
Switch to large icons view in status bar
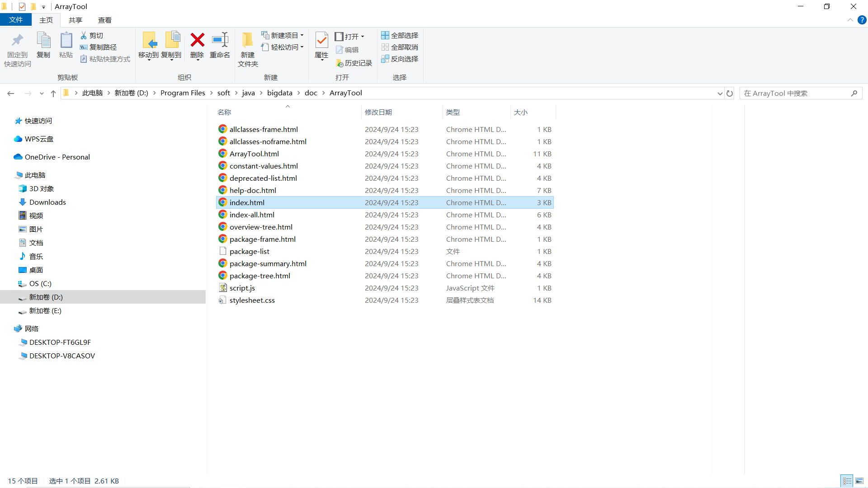coord(859,481)
